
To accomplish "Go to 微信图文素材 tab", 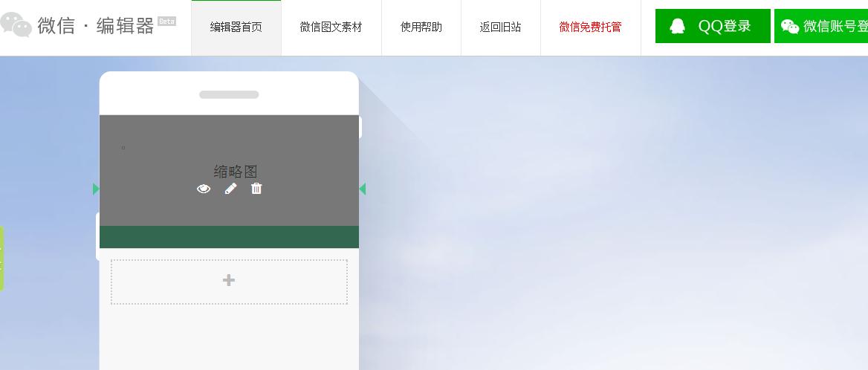I will pyautogui.click(x=331, y=27).
